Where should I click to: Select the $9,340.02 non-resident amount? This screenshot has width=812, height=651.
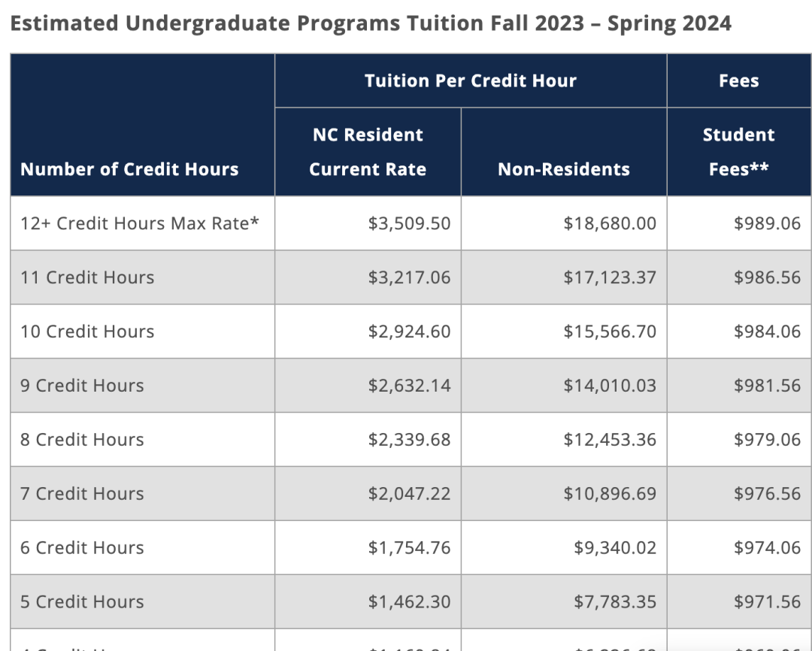click(615, 547)
